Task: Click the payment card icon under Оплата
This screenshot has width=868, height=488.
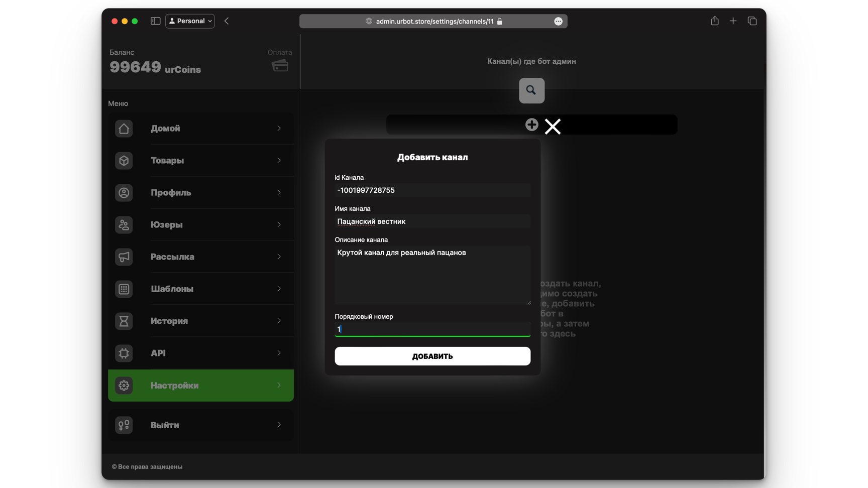Action: [280, 66]
